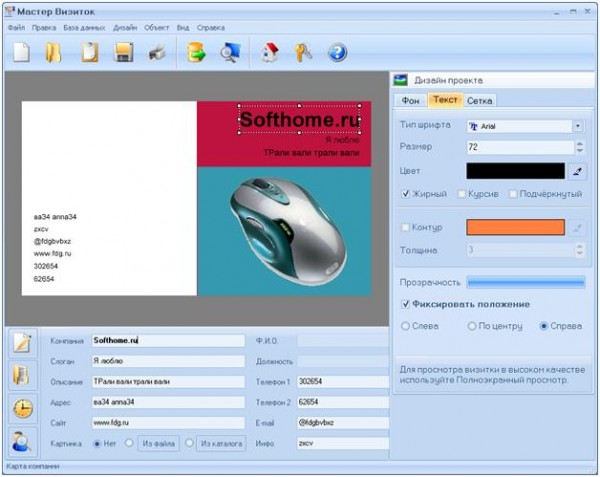This screenshot has height=477, width=600.
Task: Click the Инфо input field
Action: 343,443
